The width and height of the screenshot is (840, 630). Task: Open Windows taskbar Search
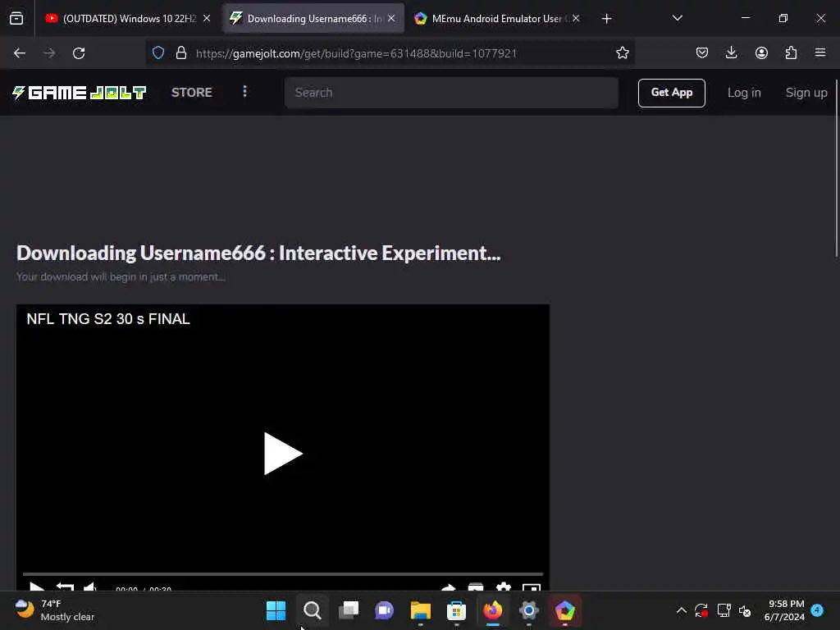(313, 610)
